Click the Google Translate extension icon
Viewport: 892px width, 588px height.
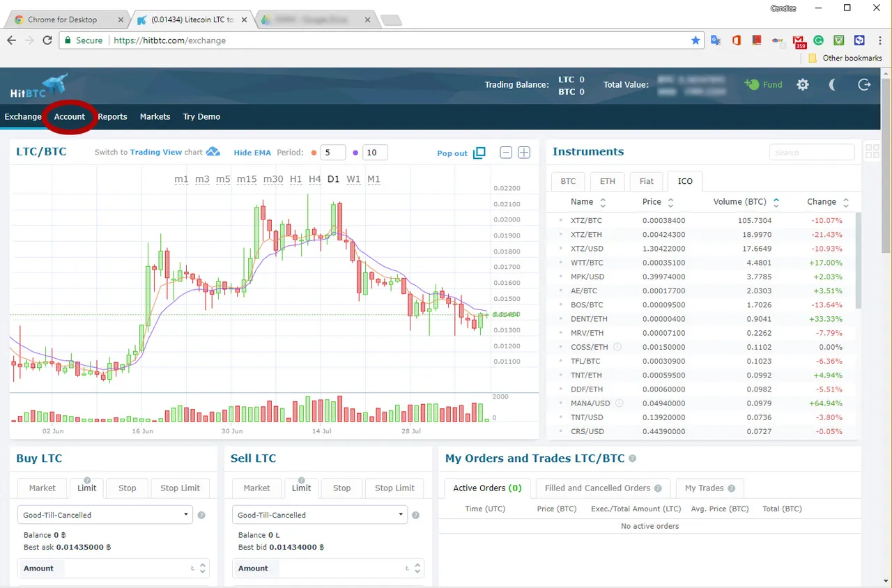716,40
